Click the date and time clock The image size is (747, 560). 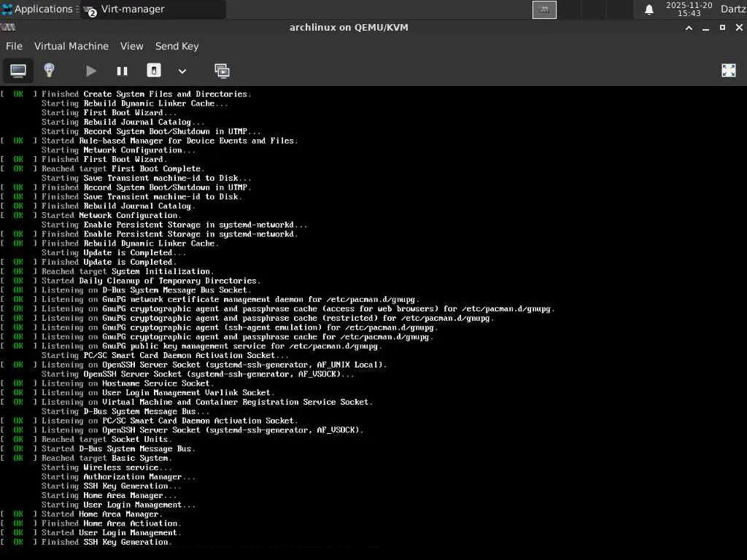(689, 9)
